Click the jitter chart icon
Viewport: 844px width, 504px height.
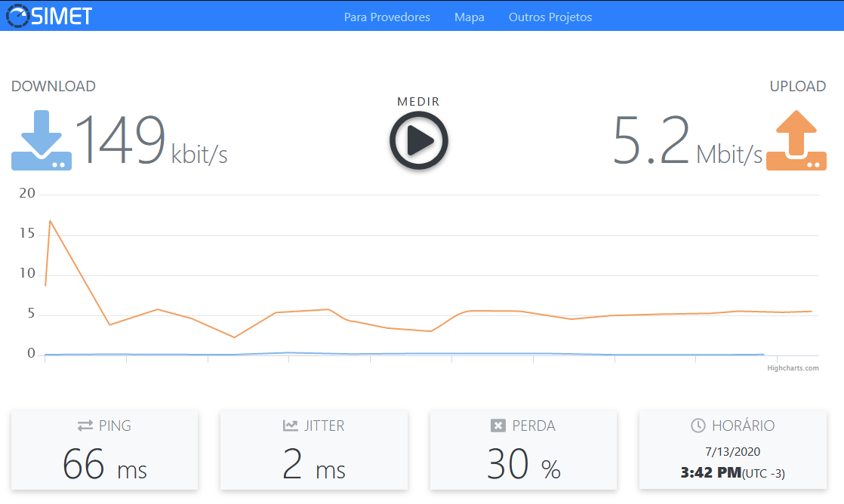coord(290,426)
